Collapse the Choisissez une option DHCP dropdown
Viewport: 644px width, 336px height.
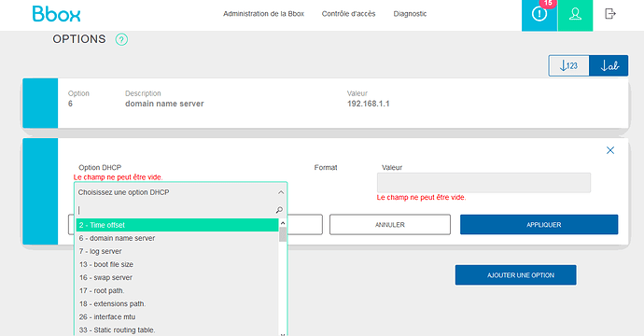click(x=281, y=192)
